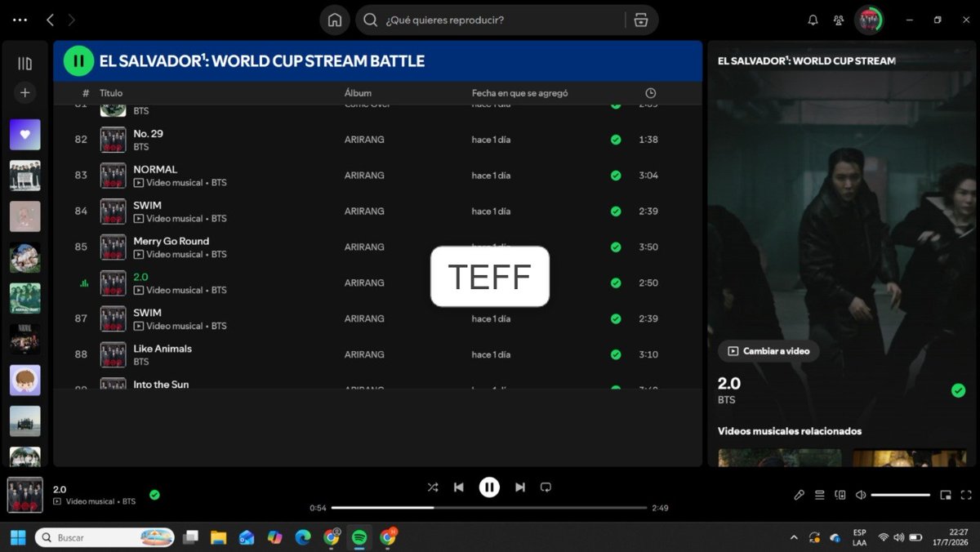Click the equalizer icon beside 2.0
The width and height of the screenshot is (980, 552).
83,283
